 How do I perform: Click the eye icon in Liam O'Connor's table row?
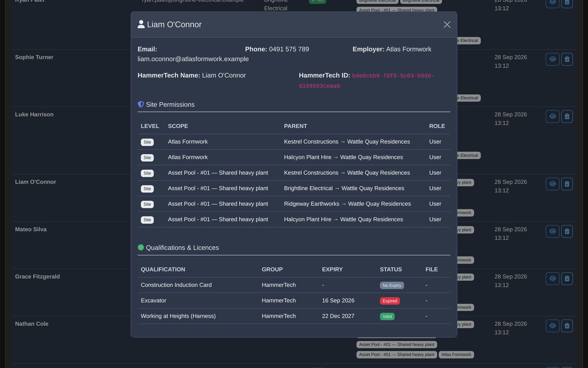tap(552, 184)
